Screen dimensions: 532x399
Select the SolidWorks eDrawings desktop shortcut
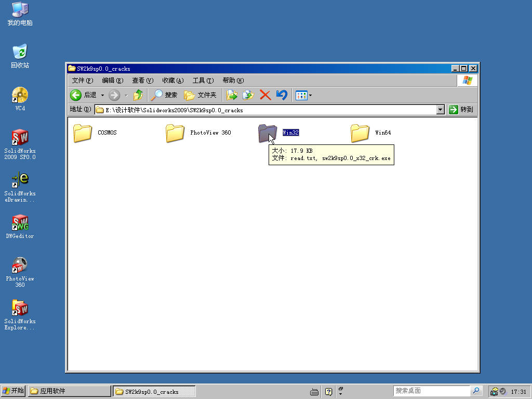click(x=20, y=187)
